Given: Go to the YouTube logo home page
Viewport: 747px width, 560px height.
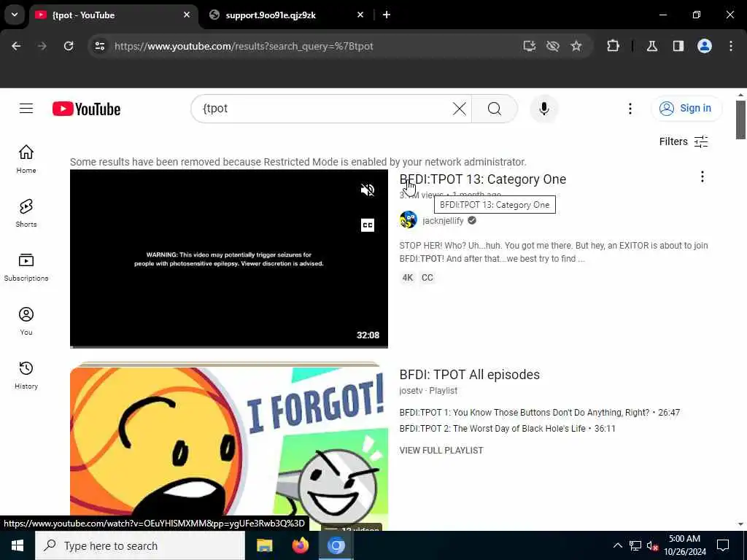Looking at the screenshot, I should tap(86, 109).
